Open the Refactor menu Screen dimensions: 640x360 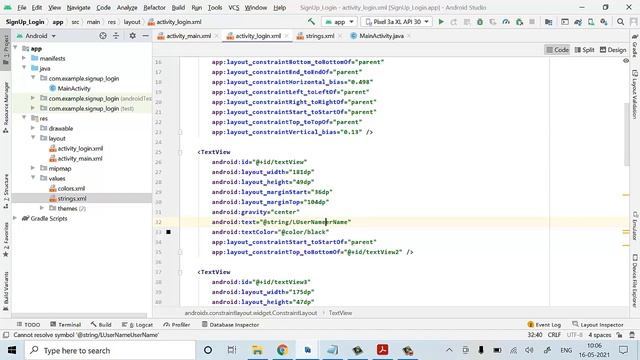click(x=154, y=7)
